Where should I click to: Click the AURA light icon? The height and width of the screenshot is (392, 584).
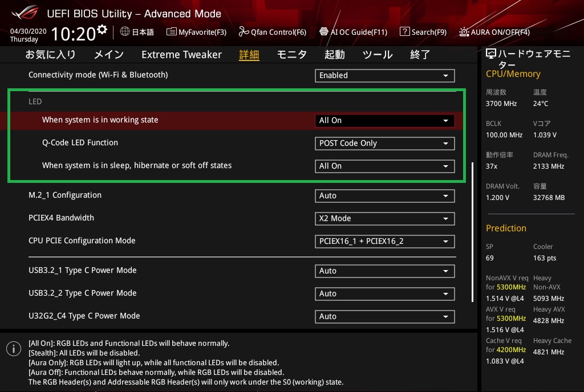[464, 32]
